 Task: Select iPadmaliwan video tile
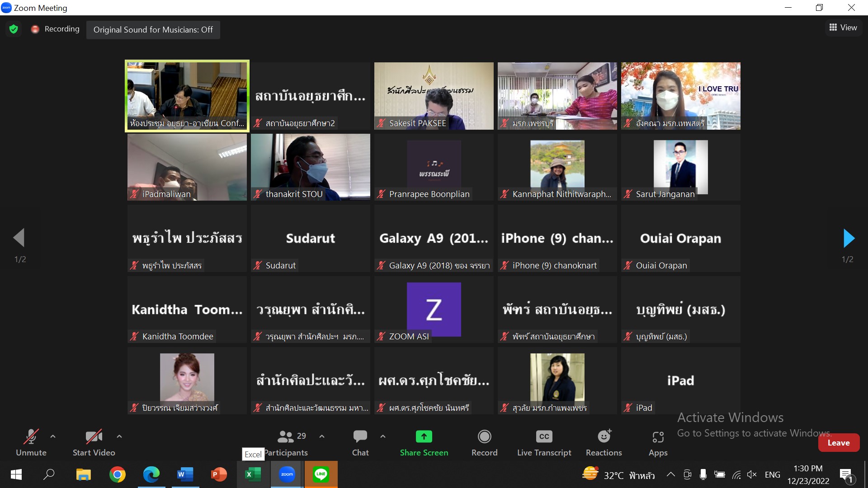point(187,167)
